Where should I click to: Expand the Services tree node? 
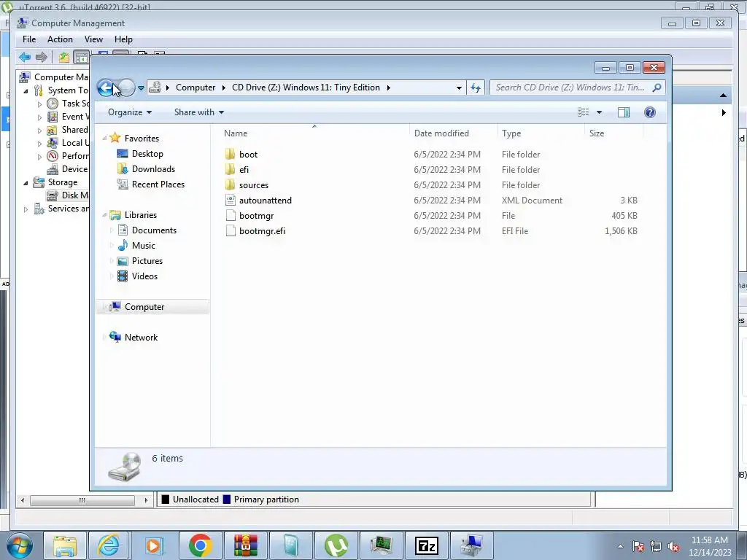click(26, 209)
